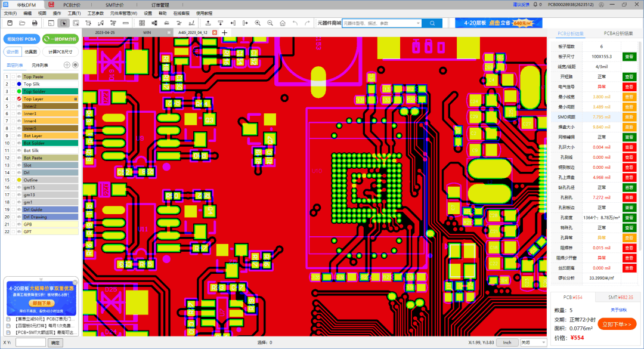Screen dimensions: 644x349
Task: Open the 元件库管理(W) menu
Action: (123, 13)
